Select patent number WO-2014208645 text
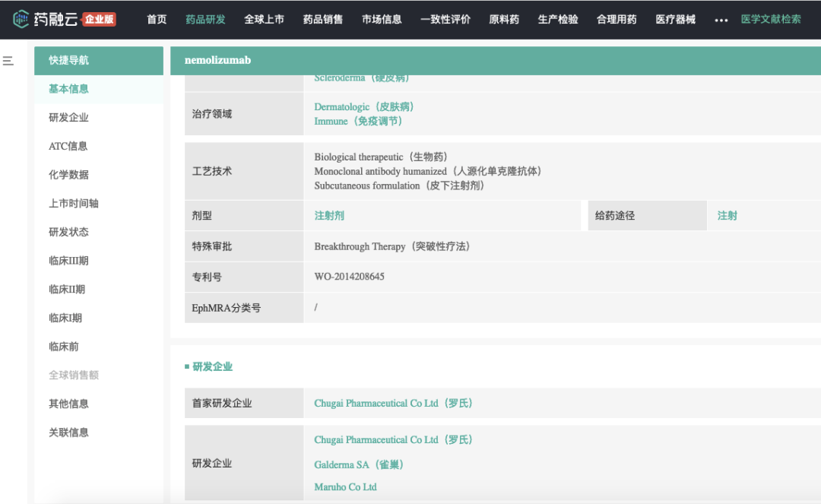This screenshot has width=821, height=504. 349,277
